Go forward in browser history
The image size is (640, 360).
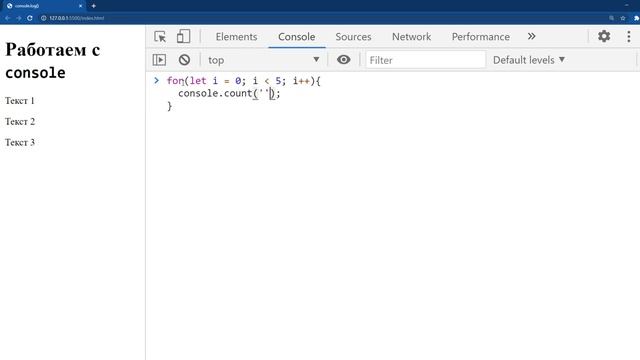(18, 18)
